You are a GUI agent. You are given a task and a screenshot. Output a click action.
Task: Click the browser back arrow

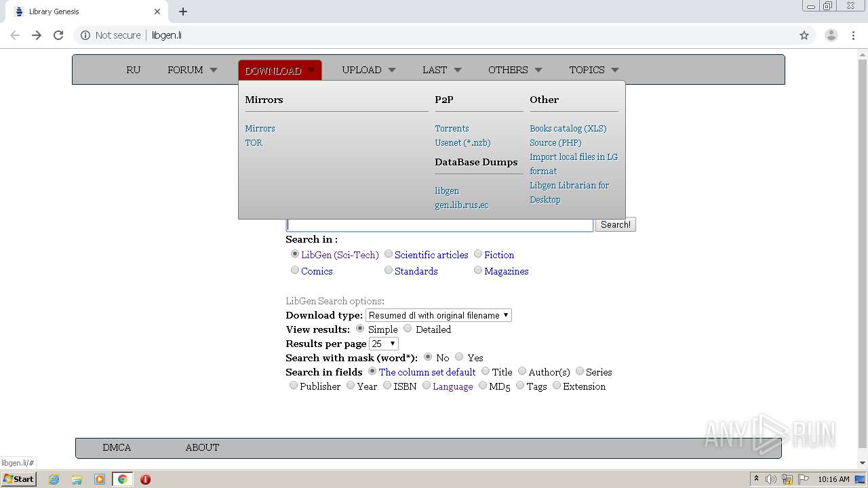15,35
